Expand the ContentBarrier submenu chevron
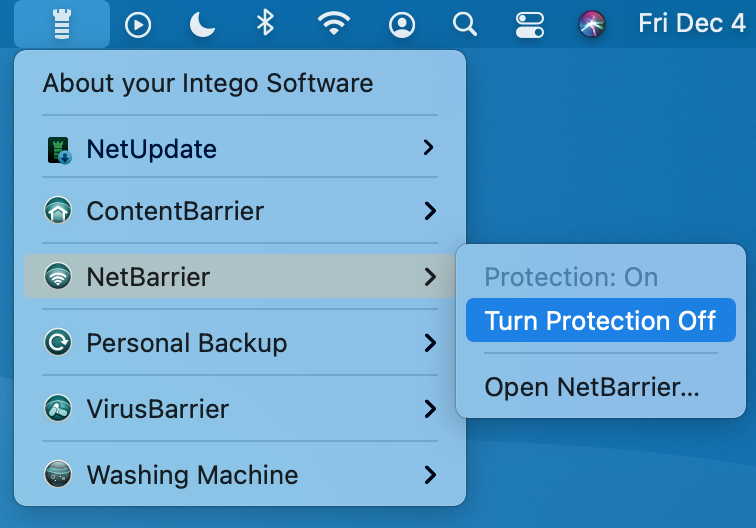This screenshot has width=756, height=528. [430, 211]
